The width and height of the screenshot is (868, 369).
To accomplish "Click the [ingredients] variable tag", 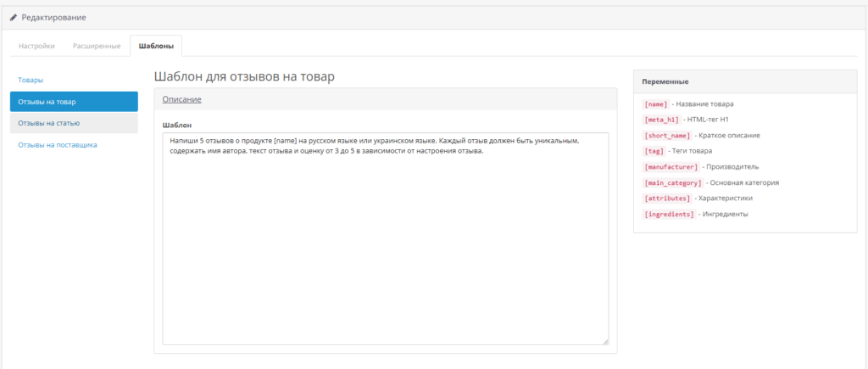I will (x=669, y=214).
